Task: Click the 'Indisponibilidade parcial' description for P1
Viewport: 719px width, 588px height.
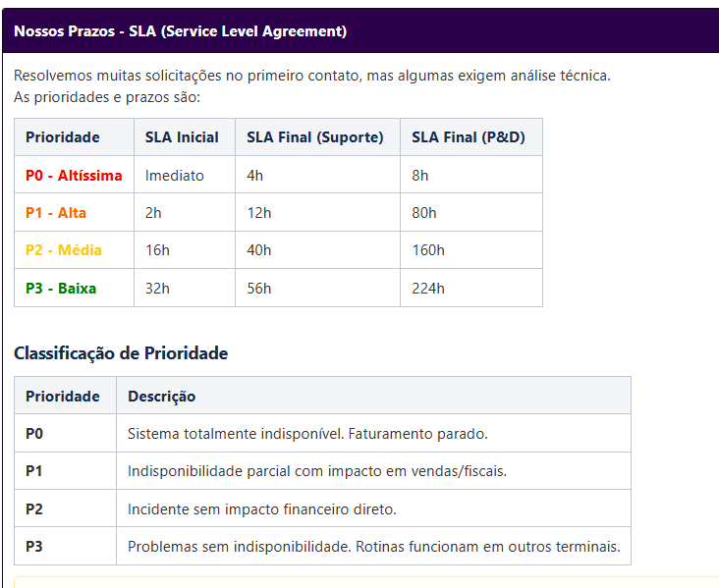Action: click(316, 471)
